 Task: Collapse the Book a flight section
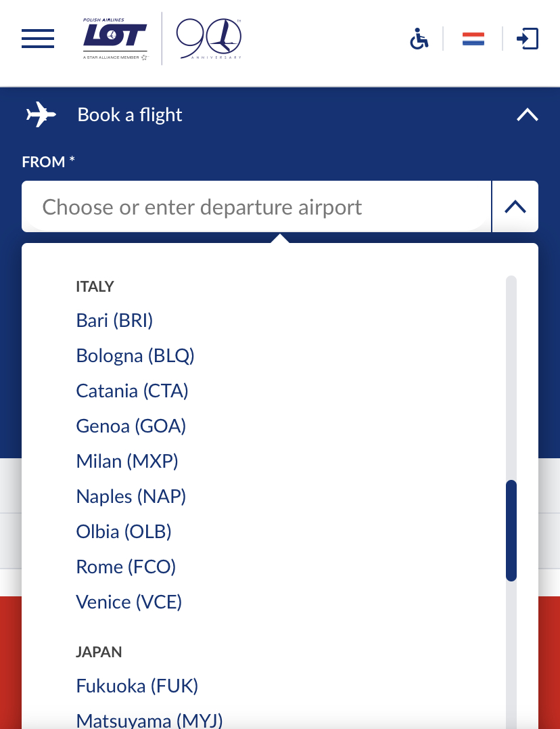(528, 115)
